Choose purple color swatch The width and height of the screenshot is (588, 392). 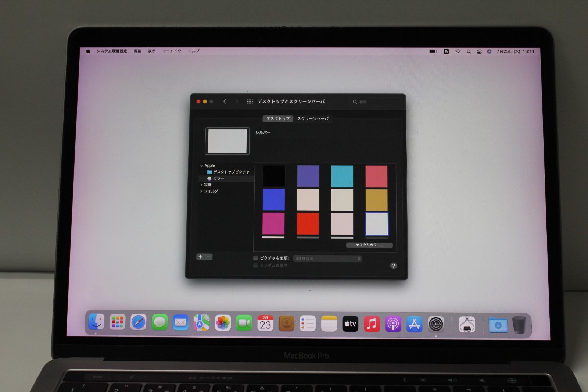point(308,176)
